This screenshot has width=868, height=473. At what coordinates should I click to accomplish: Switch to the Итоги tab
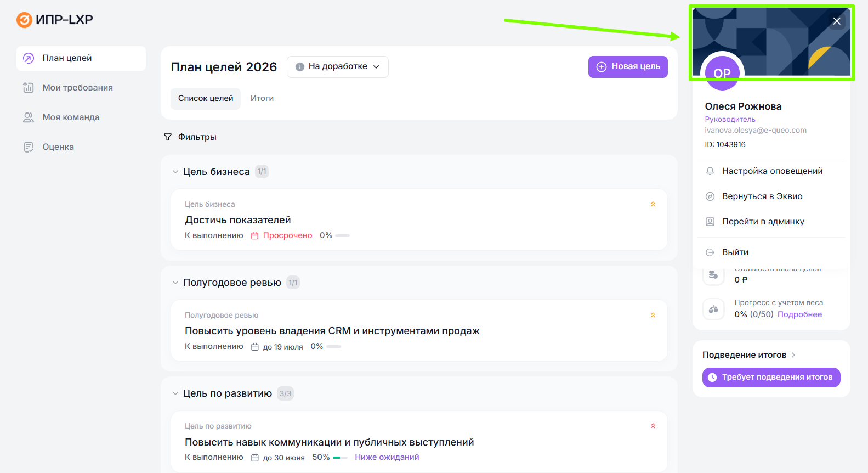[262, 99]
